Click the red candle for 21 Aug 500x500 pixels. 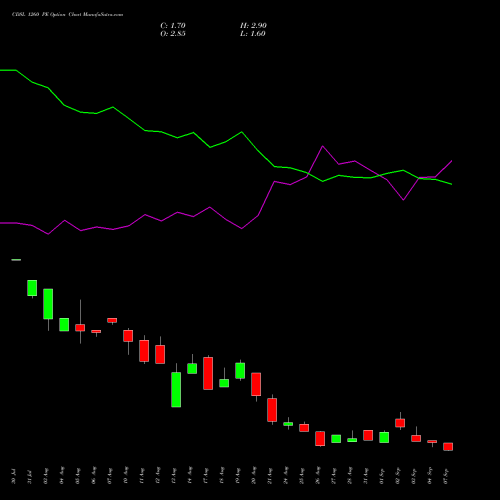272,410
